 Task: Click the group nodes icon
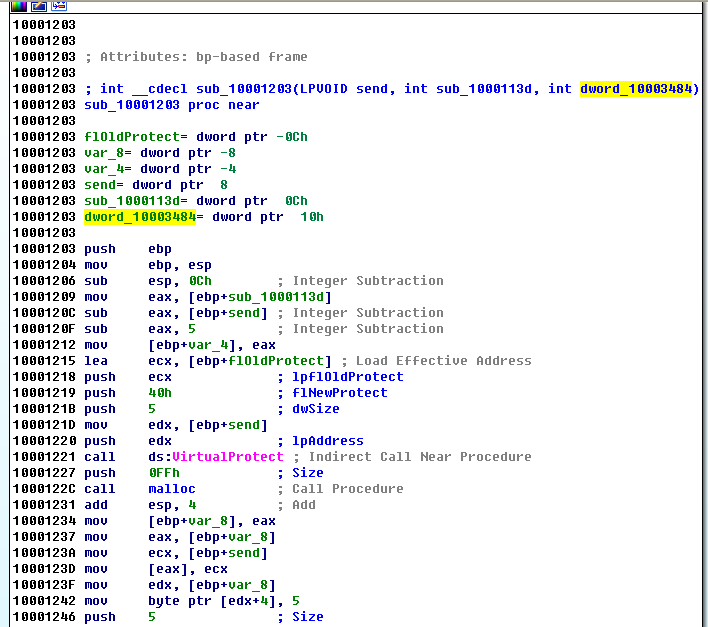(x=59, y=6)
